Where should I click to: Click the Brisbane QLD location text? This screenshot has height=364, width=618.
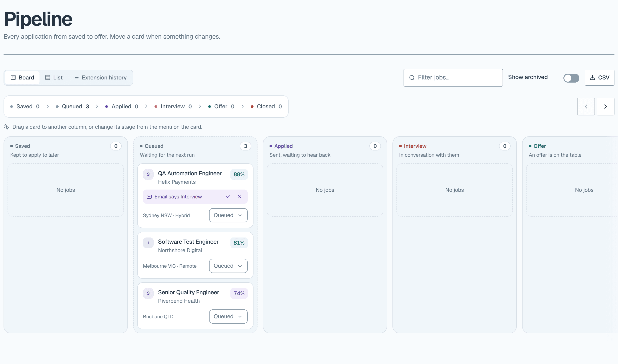click(x=158, y=317)
